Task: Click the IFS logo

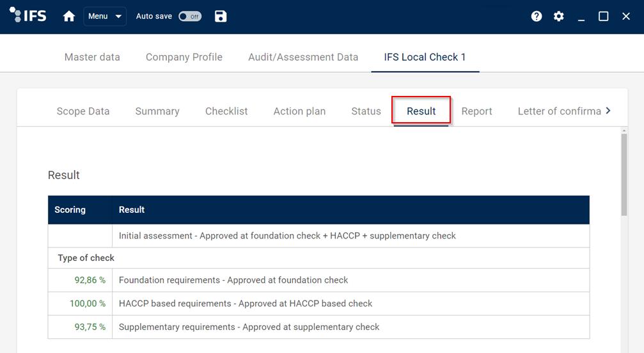Action: coord(28,16)
